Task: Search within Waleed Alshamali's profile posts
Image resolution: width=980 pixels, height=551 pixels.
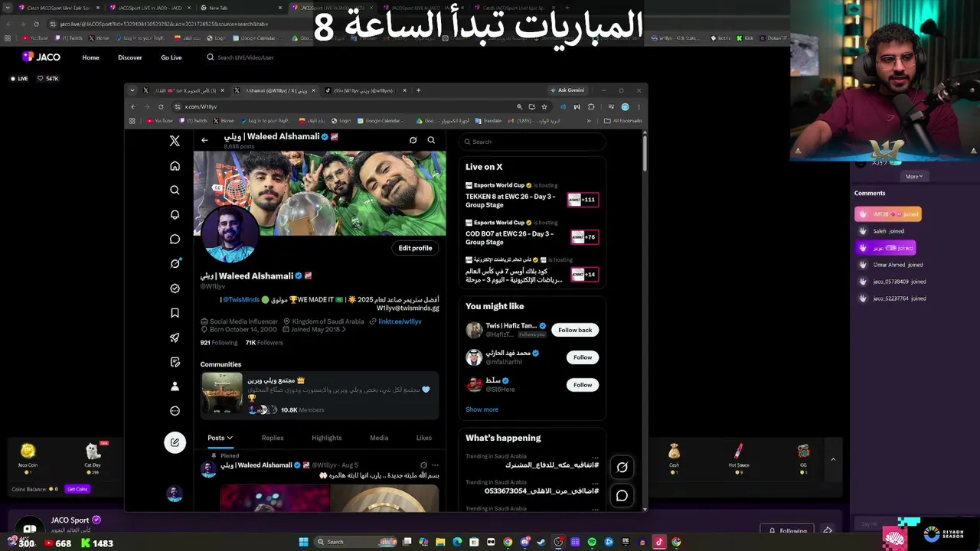Action: (431, 140)
